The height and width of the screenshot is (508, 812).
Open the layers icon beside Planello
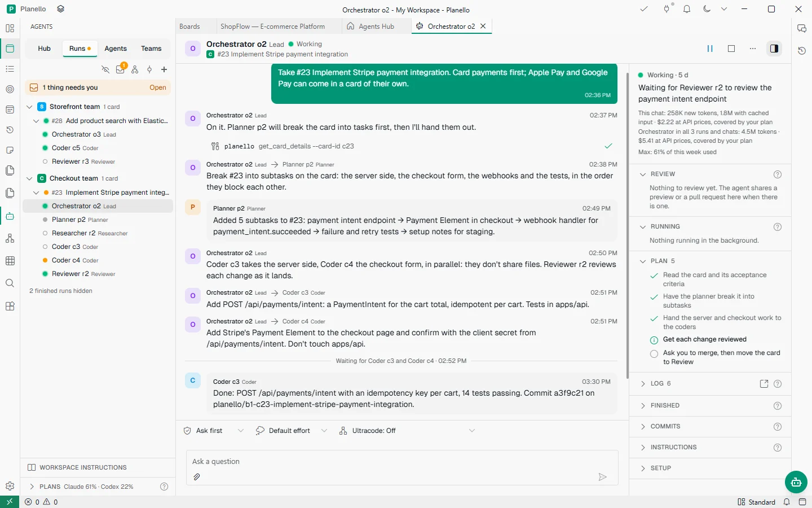point(61,9)
